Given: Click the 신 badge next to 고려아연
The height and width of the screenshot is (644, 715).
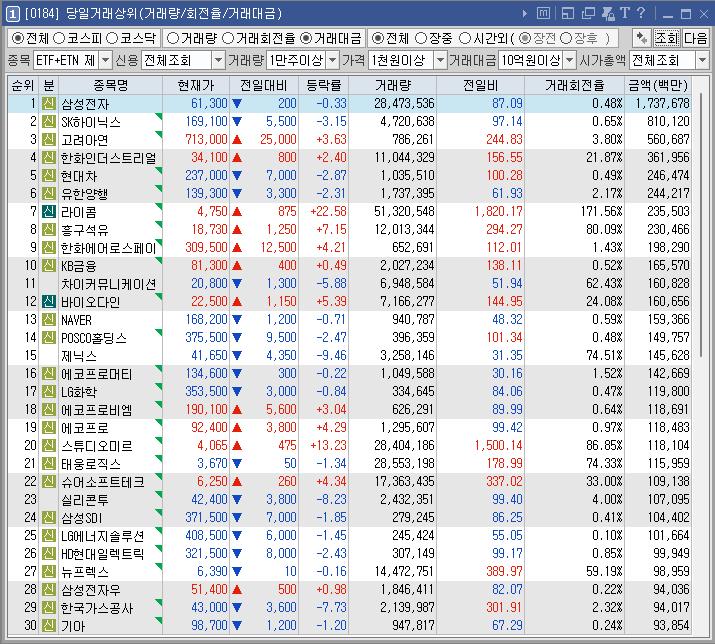Looking at the screenshot, I should 49,140.
